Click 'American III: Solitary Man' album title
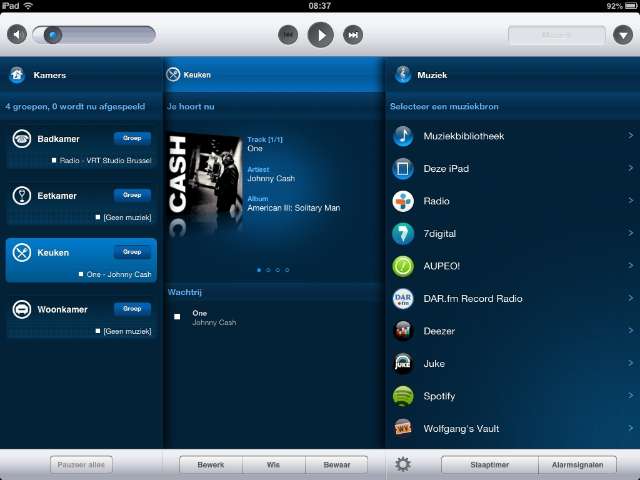Screen dimensions: 640x480 coord(293,208)
